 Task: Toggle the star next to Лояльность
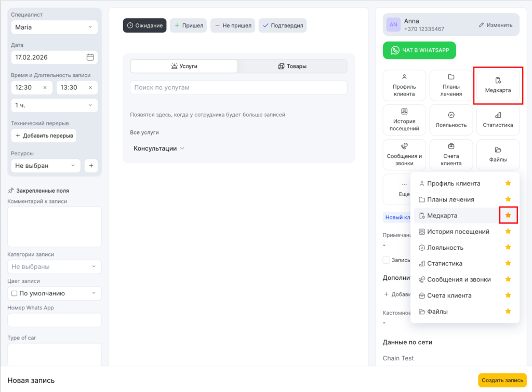pos(508,248)
